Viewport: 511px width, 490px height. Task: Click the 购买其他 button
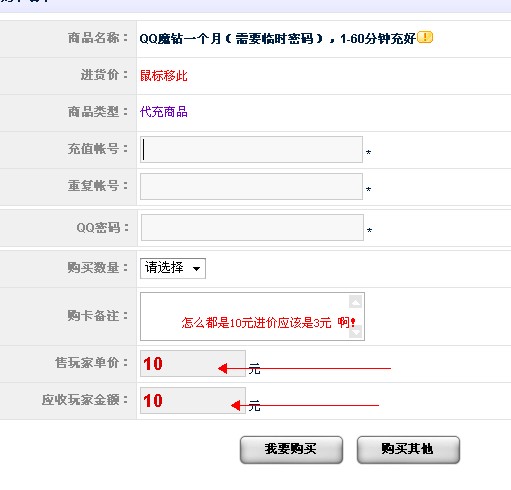click(x=408, y=449)
